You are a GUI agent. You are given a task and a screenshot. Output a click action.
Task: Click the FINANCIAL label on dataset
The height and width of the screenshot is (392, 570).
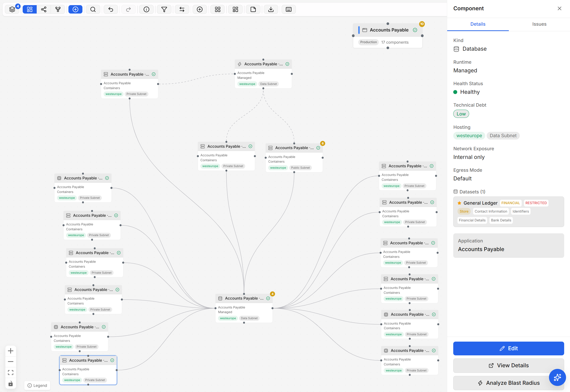[510, 203]
